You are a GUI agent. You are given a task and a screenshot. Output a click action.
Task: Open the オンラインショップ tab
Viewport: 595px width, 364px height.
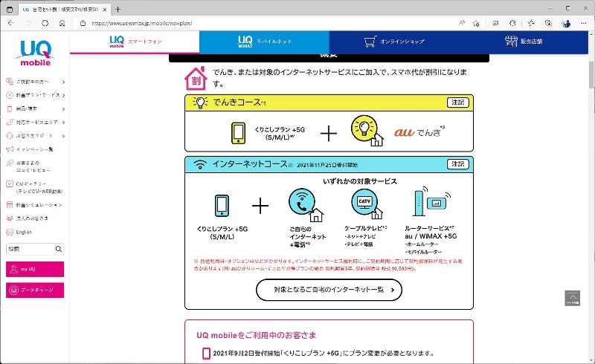(394, 42)
